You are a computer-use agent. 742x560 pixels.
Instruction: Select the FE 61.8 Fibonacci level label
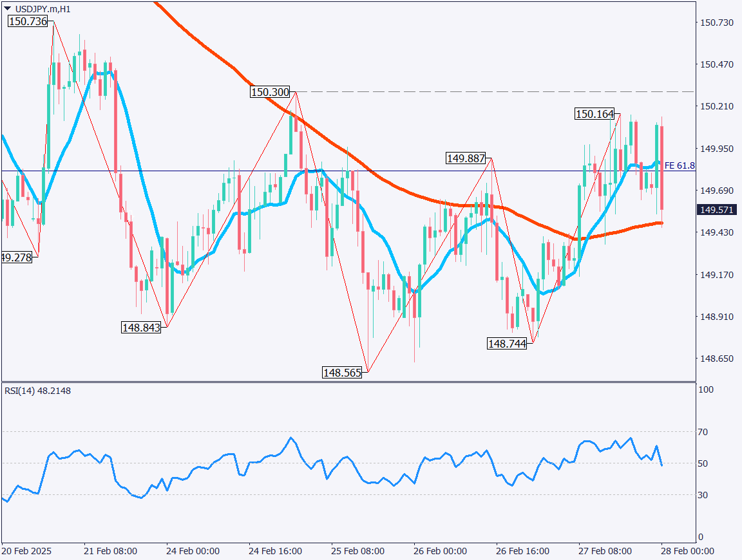coord(679,165)
